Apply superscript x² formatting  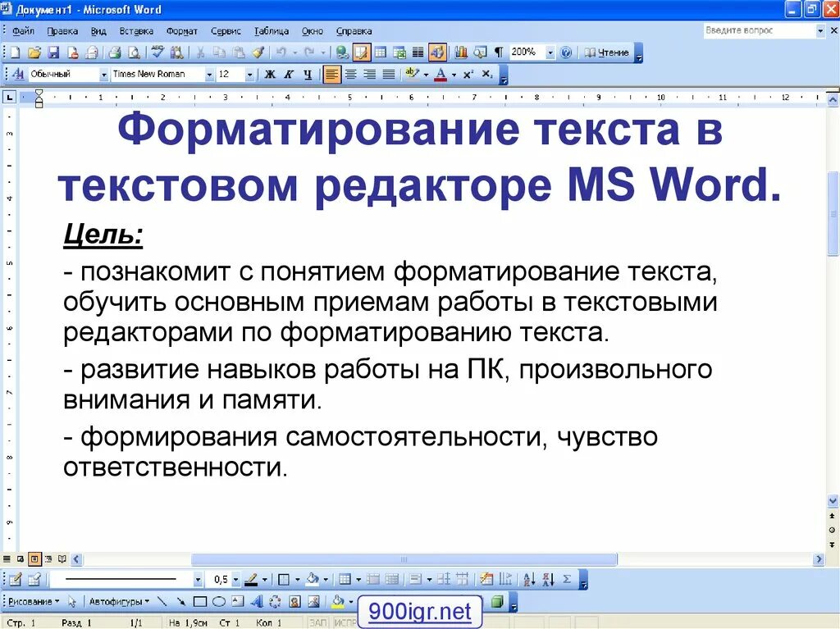point(468,74)
